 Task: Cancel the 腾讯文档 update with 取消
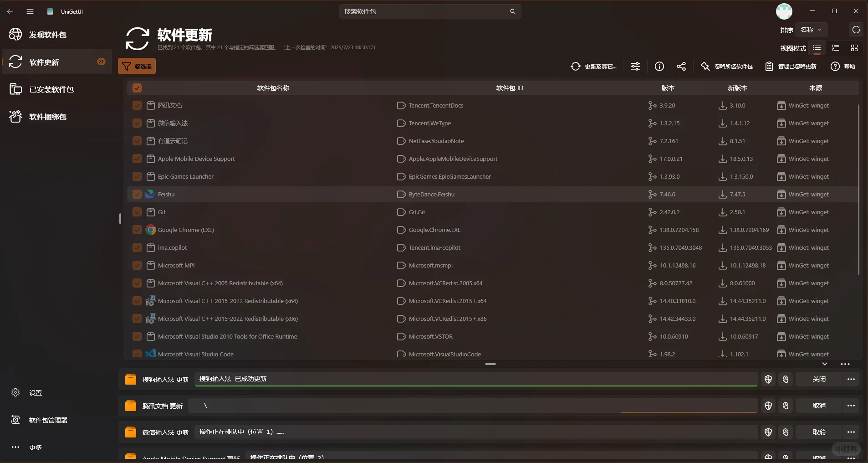819,406
